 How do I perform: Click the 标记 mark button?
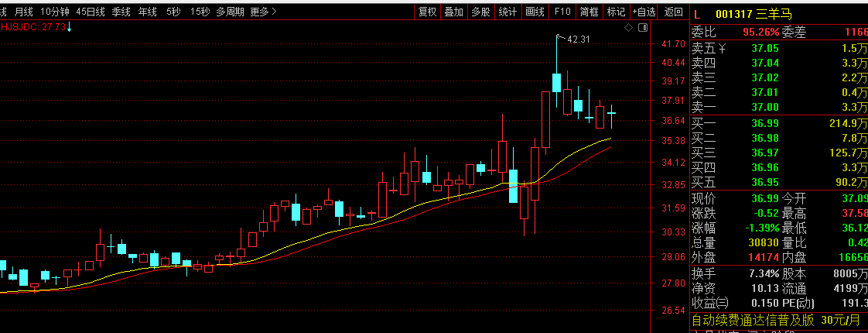tap(616, 12)
